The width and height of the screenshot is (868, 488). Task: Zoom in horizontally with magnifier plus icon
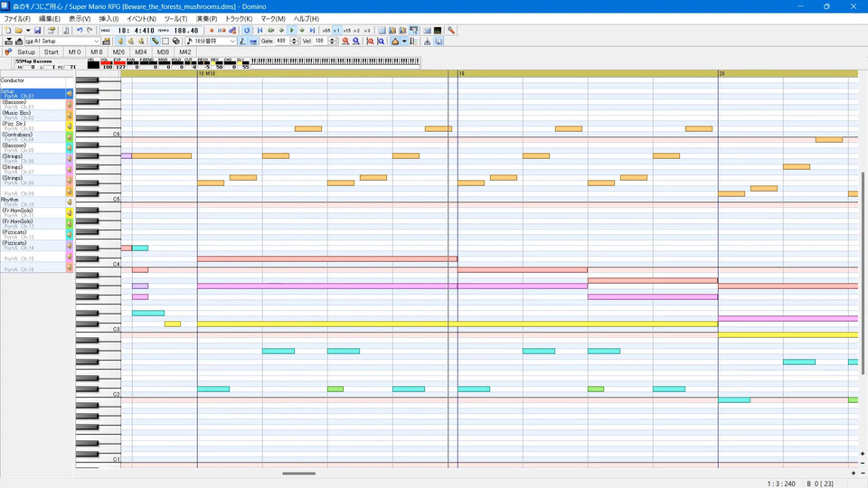[345, 41]
